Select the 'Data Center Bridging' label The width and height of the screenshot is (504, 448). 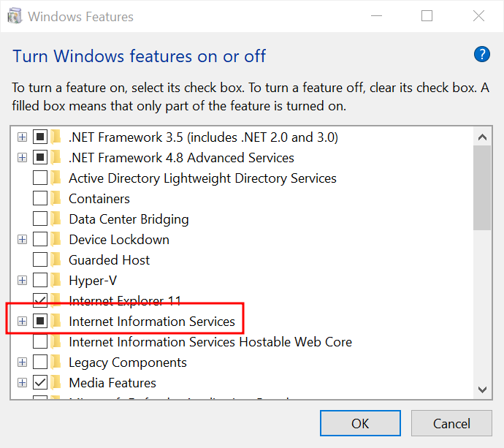click(129, 219)
